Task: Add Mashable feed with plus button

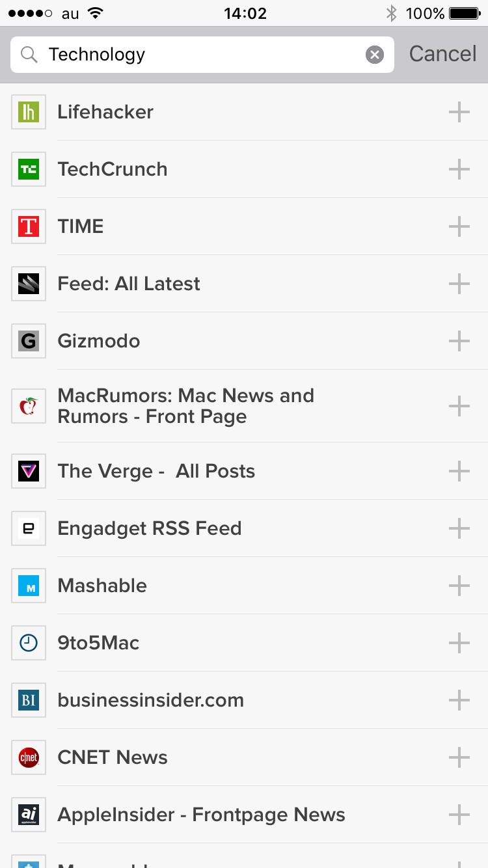Action: pos(459,586)
